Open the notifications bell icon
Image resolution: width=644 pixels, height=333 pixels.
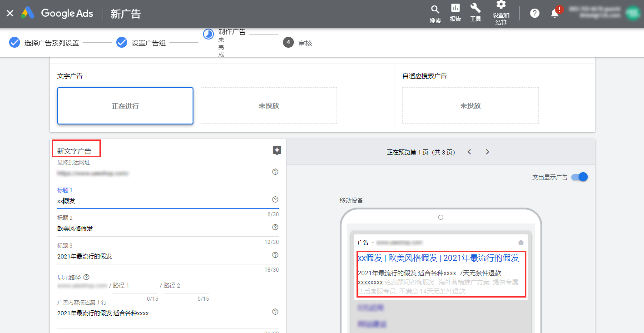[x=555, y=13]
